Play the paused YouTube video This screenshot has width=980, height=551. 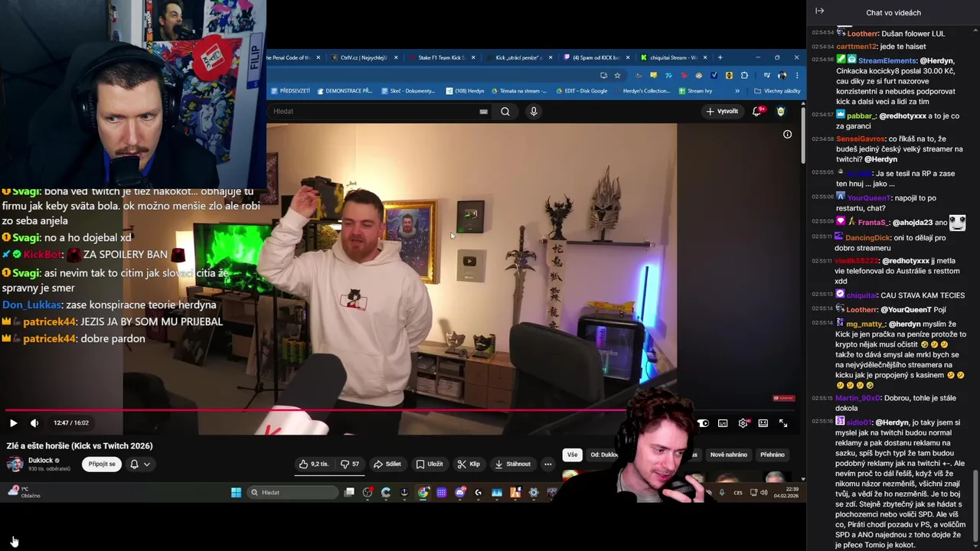13,423
